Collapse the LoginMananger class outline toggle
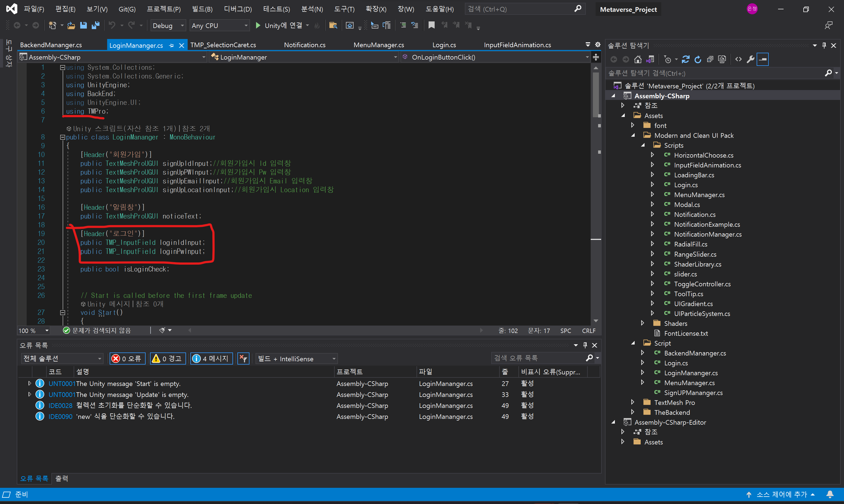 click(63, 137)
